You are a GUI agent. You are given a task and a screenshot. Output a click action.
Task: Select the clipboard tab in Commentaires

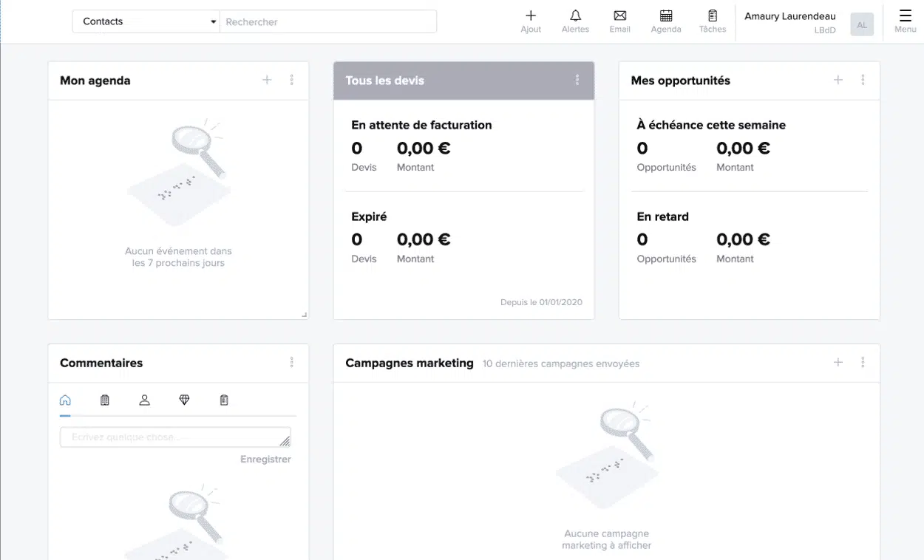point(224,400)
